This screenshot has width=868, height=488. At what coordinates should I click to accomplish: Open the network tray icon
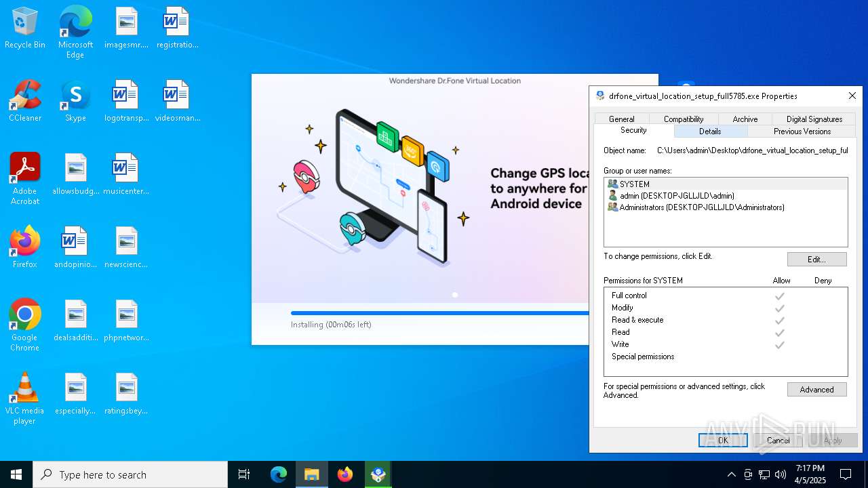(764, 474)
